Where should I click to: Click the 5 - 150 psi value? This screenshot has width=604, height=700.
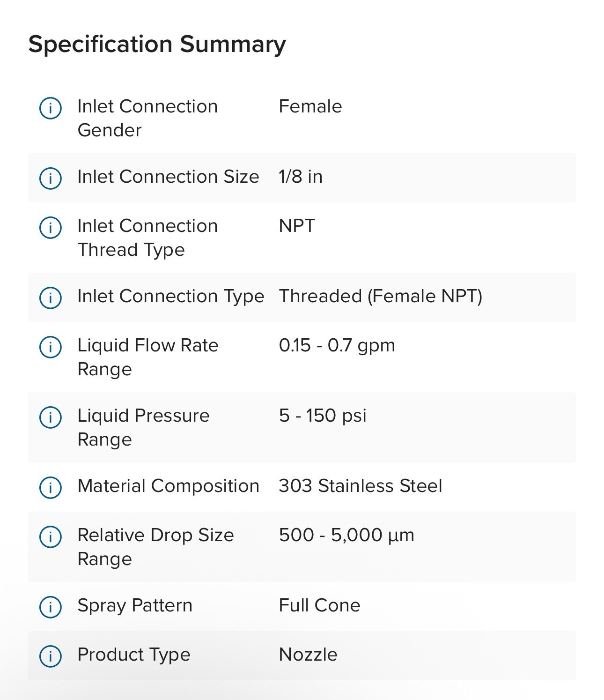[323, 416]
